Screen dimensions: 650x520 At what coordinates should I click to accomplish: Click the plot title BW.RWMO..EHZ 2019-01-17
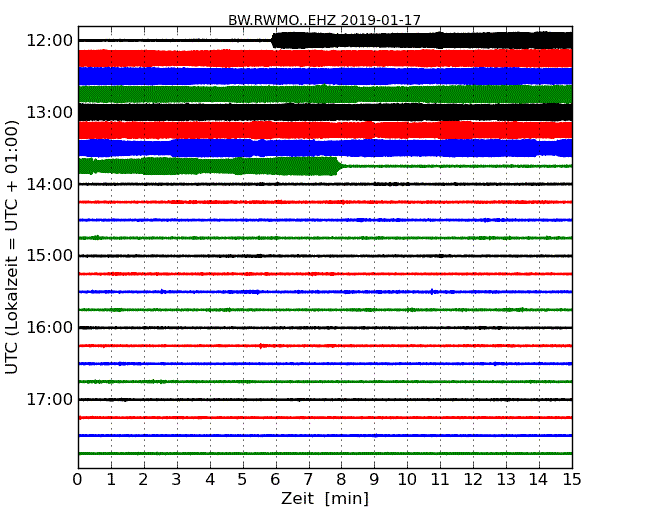[x=324, y=20]
